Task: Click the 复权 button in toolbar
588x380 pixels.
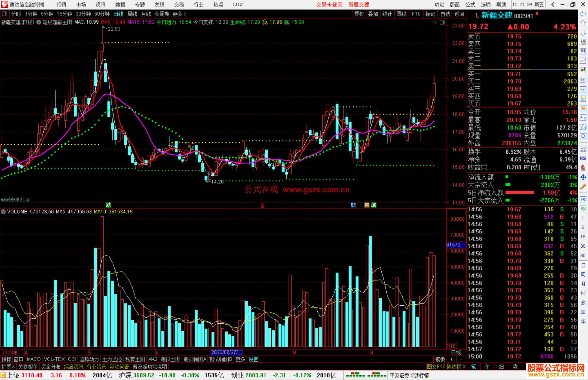Action: pos(359,14)
